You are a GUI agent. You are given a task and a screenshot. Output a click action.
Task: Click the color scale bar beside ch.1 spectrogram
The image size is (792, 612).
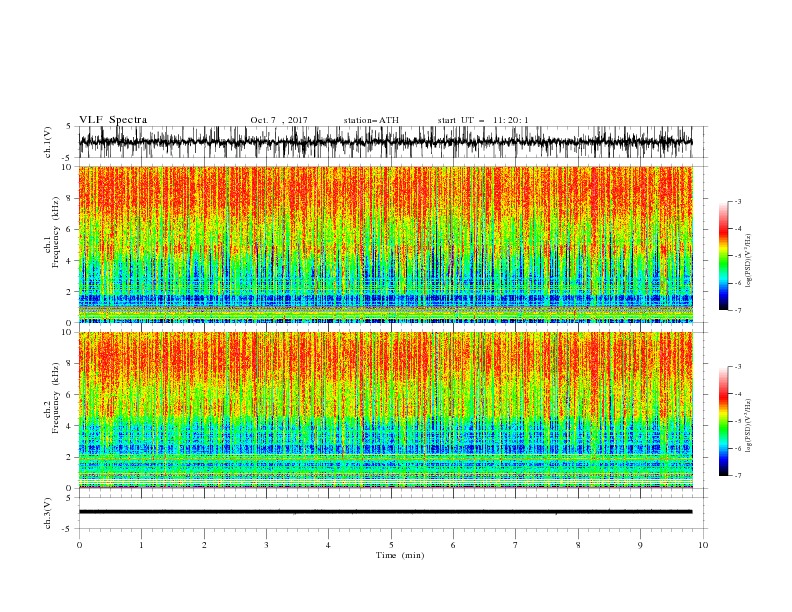point(723,256)
